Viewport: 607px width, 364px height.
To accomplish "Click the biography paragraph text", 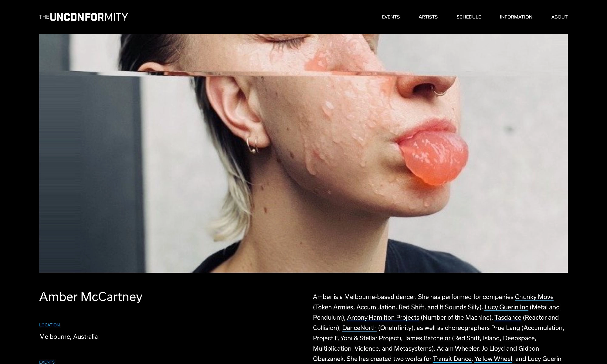I will point(439,328).
